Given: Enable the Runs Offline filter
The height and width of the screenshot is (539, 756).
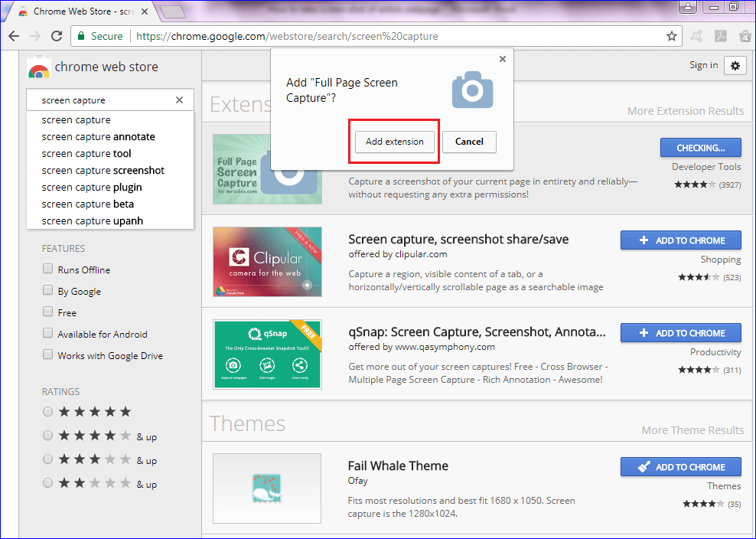Looking at the screenshot, I should (47, 269).
